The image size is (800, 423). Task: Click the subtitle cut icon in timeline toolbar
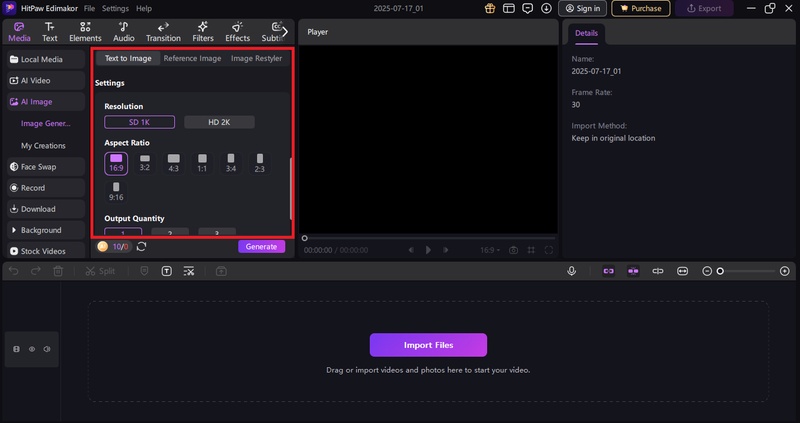point(189,271)
